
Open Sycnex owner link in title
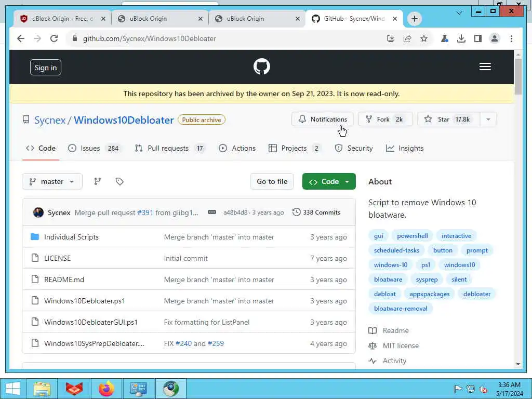50,120
